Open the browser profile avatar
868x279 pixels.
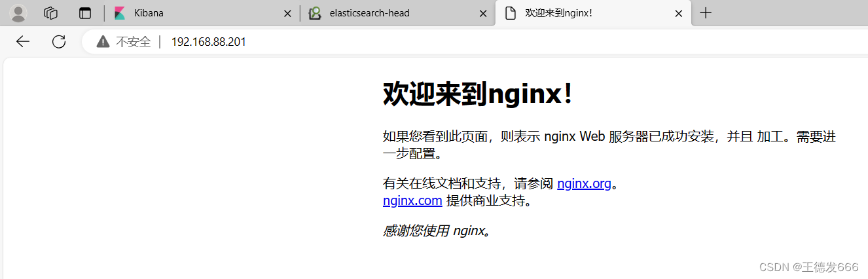pos(19,13)
